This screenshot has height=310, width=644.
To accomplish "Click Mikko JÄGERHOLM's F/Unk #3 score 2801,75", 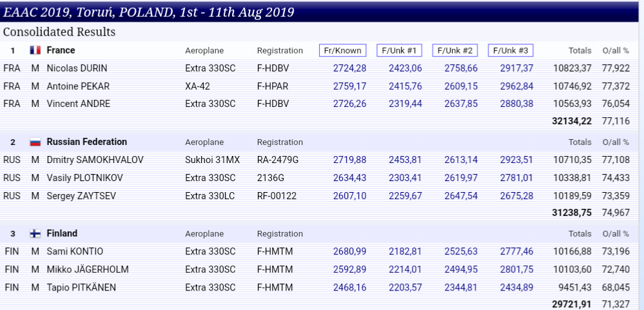I will pyautogui.click(x=516, y=269).
